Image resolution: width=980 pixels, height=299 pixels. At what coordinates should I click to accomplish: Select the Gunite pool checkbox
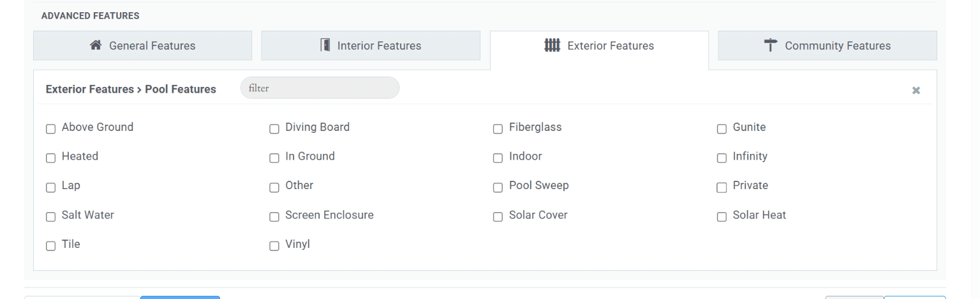coord(722,129)
